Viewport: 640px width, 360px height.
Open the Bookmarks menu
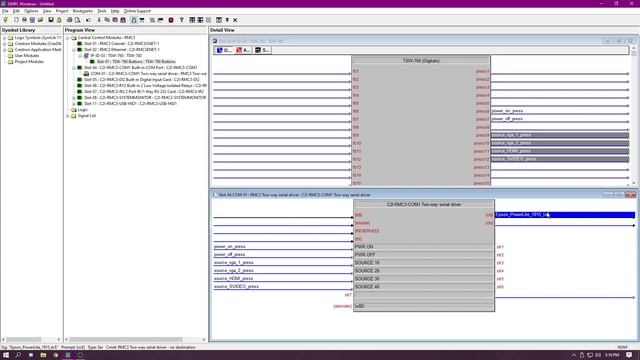click(x=82, y=11)
